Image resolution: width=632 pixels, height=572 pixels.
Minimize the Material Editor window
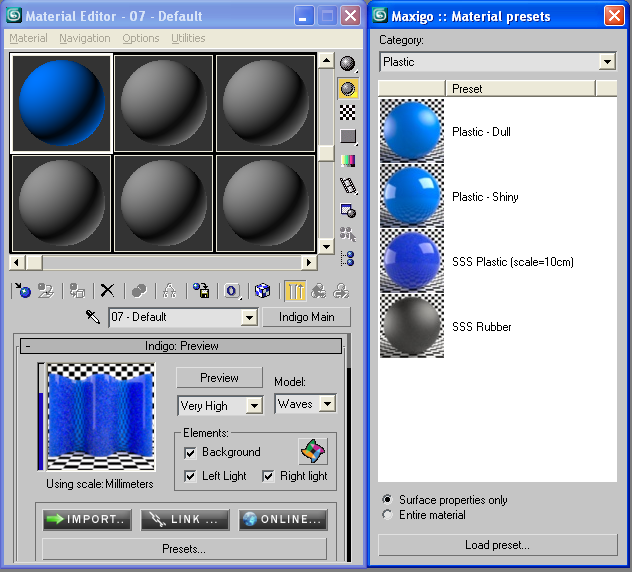click(x=304, y=16)
